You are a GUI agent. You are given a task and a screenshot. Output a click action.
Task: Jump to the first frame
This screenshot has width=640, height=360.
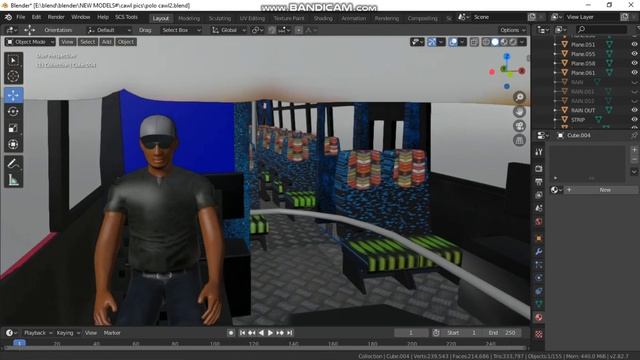coord(242,333)
